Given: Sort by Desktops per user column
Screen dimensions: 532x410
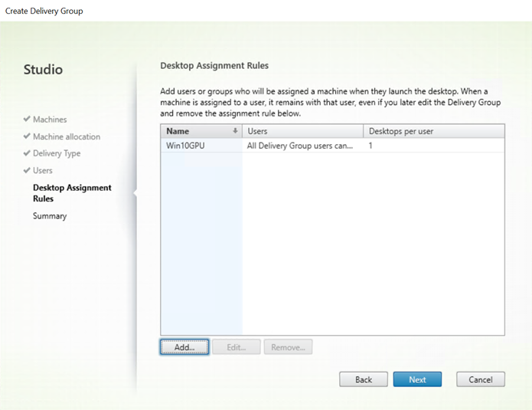Looking at the screenshot, I should 434,131.
